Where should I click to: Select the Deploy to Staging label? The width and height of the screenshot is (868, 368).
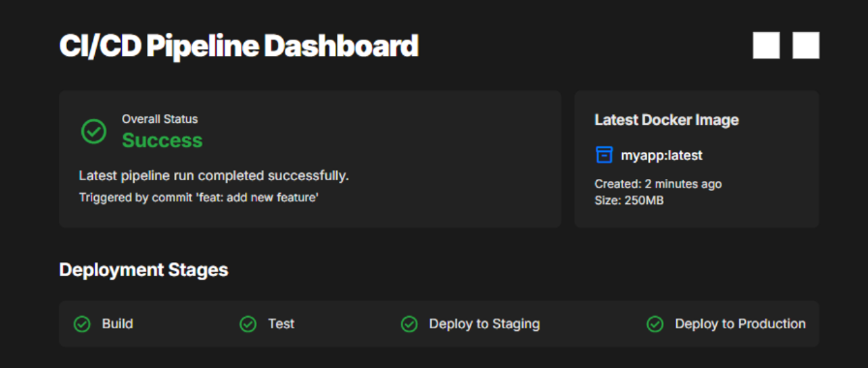484,324
